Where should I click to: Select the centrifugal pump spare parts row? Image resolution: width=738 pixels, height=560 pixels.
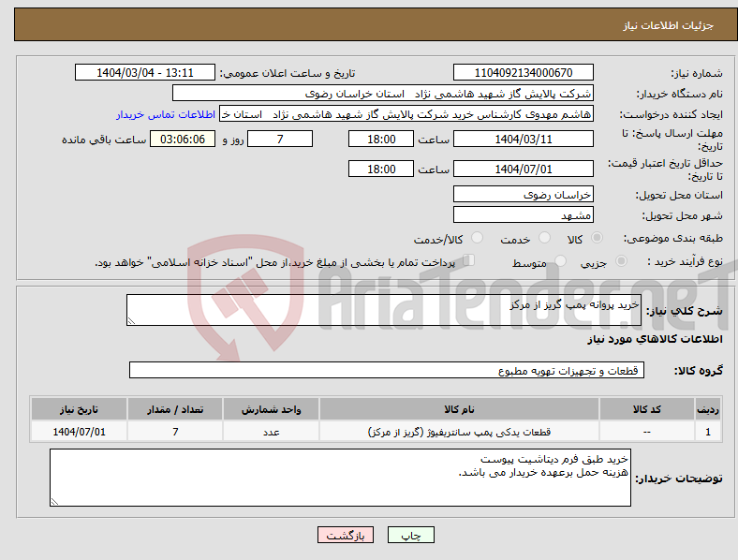click(376, 432)
